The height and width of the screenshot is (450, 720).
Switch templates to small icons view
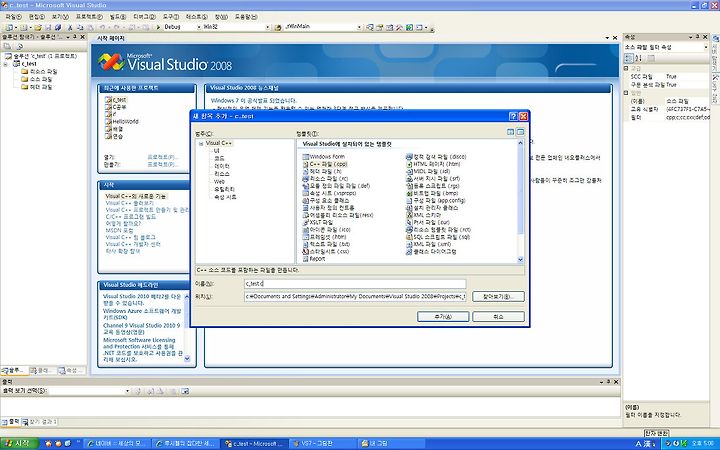[x=520, y=132]
